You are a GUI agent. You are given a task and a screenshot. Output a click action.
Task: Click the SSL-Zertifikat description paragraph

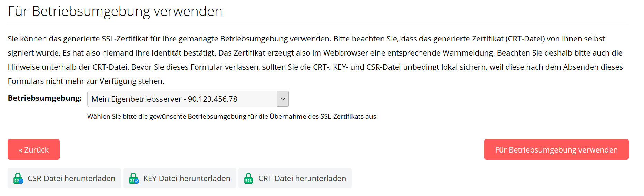coord(316,60)
